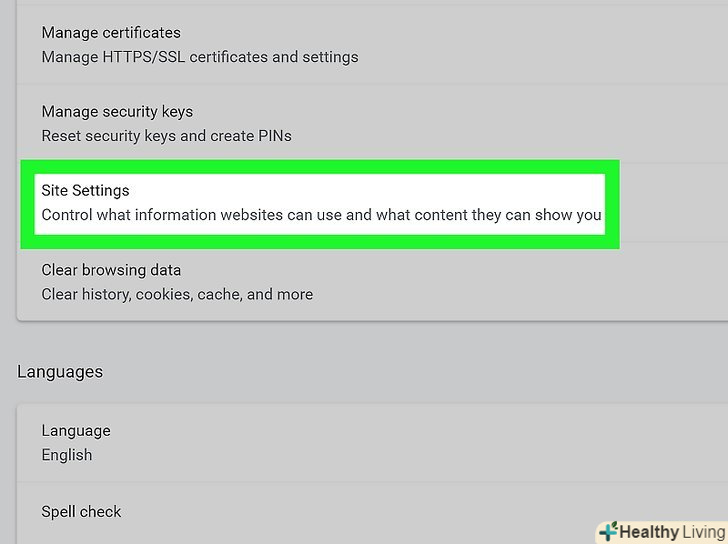728x544 pixels.
Task: Click empty space right of "Clear browsing data" title
Action: pyautogui.click(x=450, y=270)
